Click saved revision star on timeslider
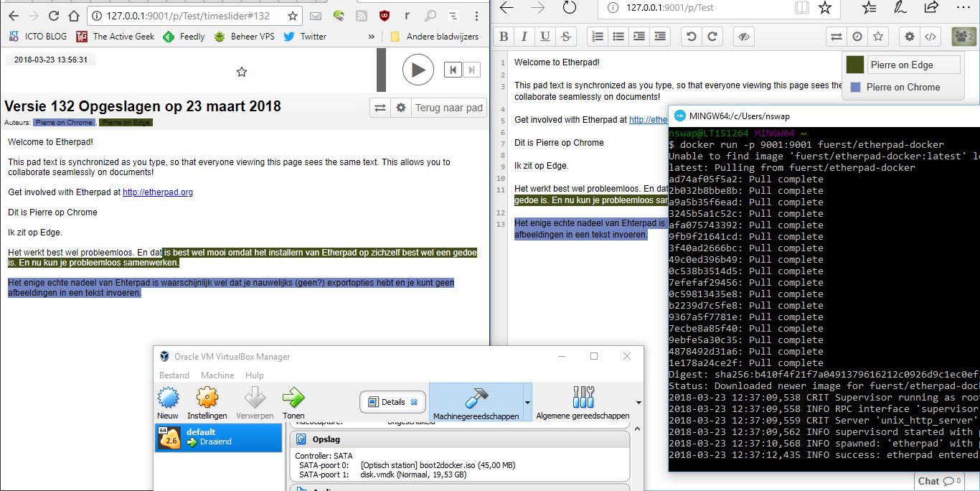Screen dimensions: 980x491 coord(242,72)
